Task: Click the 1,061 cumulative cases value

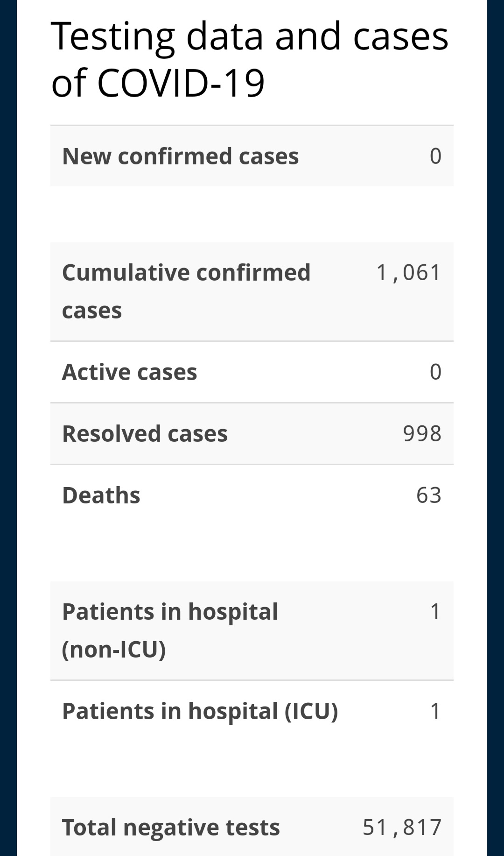Action: click(x=408, y=273)
